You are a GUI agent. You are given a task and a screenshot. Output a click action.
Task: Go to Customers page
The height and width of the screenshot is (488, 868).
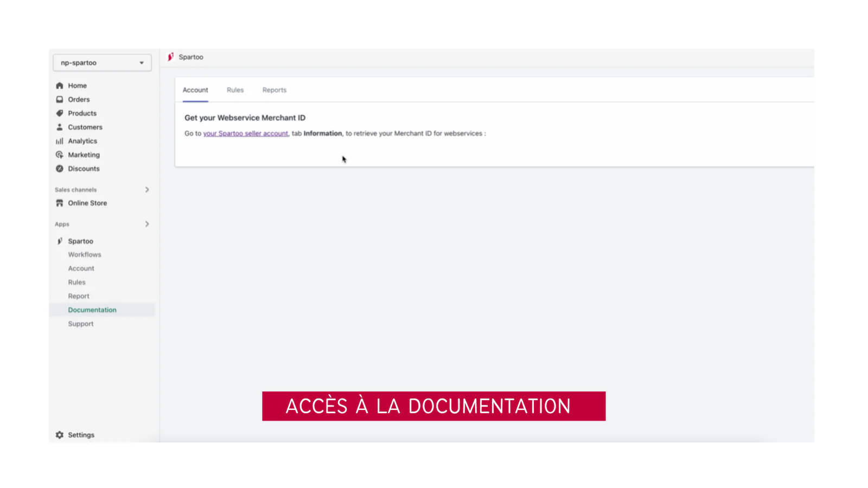tap(85, 127)
